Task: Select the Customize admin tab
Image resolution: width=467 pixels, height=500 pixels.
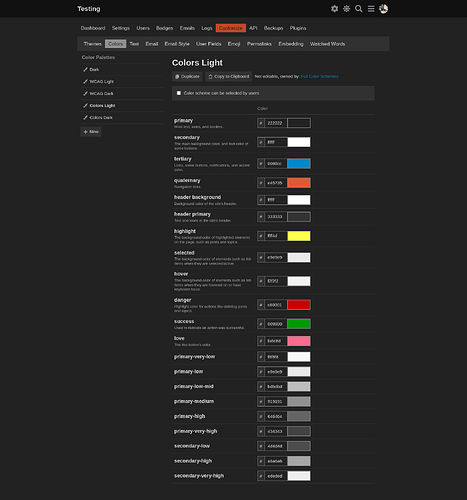Action: (x=231, y=28)
